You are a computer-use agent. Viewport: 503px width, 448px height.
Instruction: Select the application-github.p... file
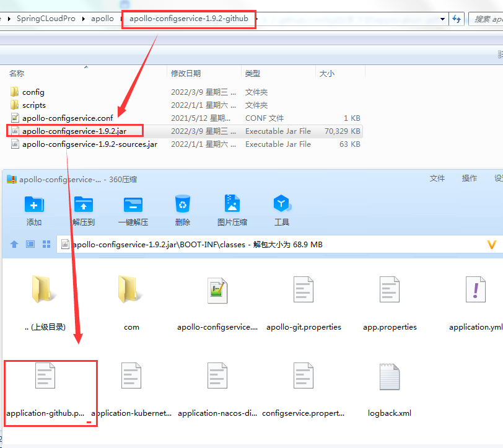(45, 376)
